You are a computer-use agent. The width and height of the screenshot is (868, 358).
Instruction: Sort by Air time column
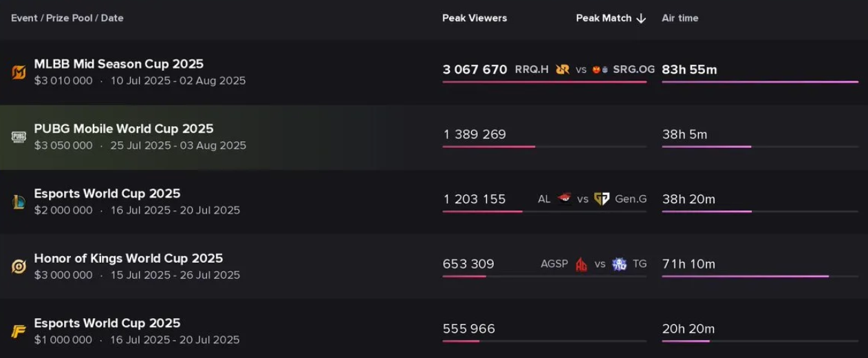coord(680,19)
